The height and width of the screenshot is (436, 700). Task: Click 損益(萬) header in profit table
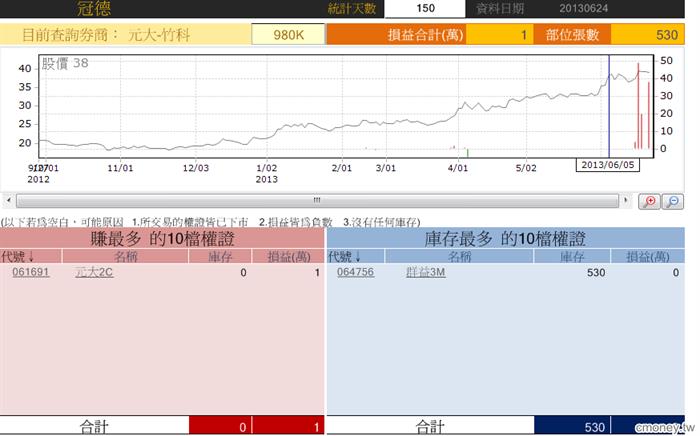click(289, 257)
